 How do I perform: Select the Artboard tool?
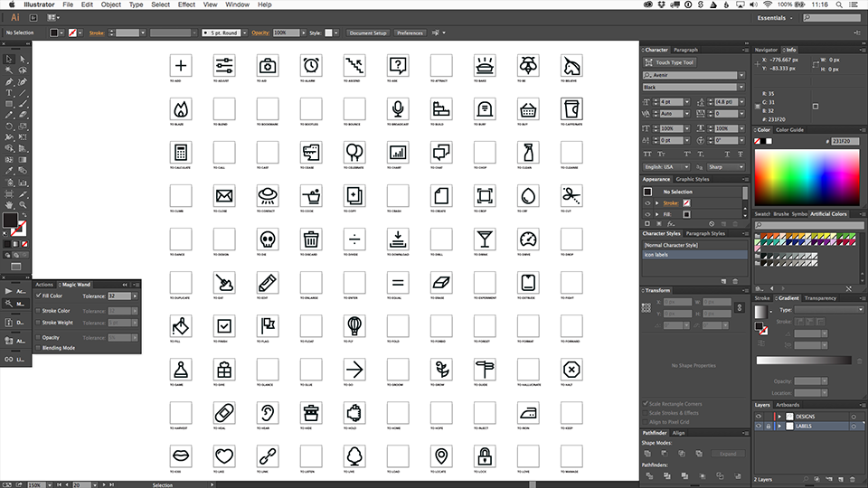point(9,193)
